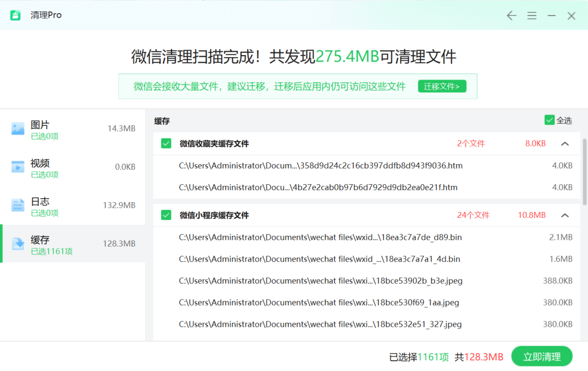Click the 缓存 category download icon

coord(17,244)
